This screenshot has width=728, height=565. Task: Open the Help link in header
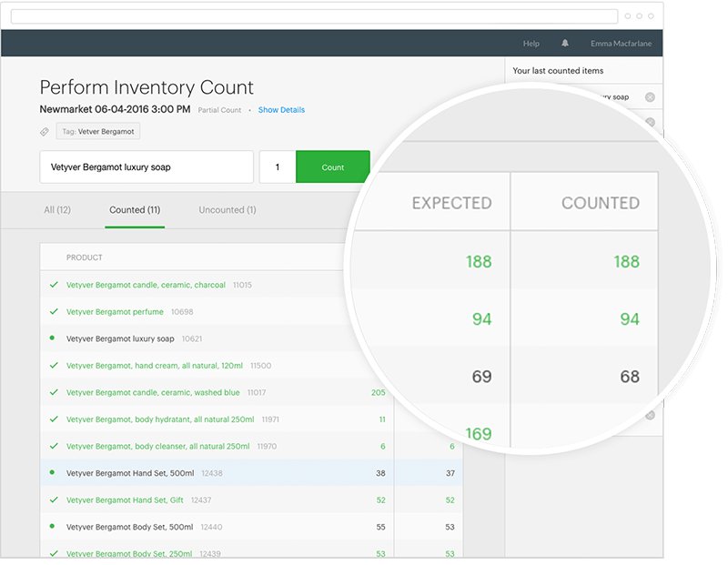531,44
